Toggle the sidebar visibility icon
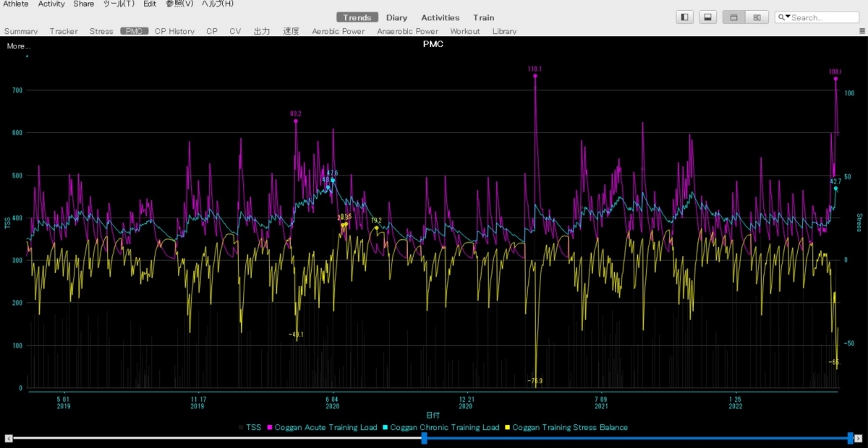Screen dimensions: 868x448 pyautogui.click(x=684, y=17)
